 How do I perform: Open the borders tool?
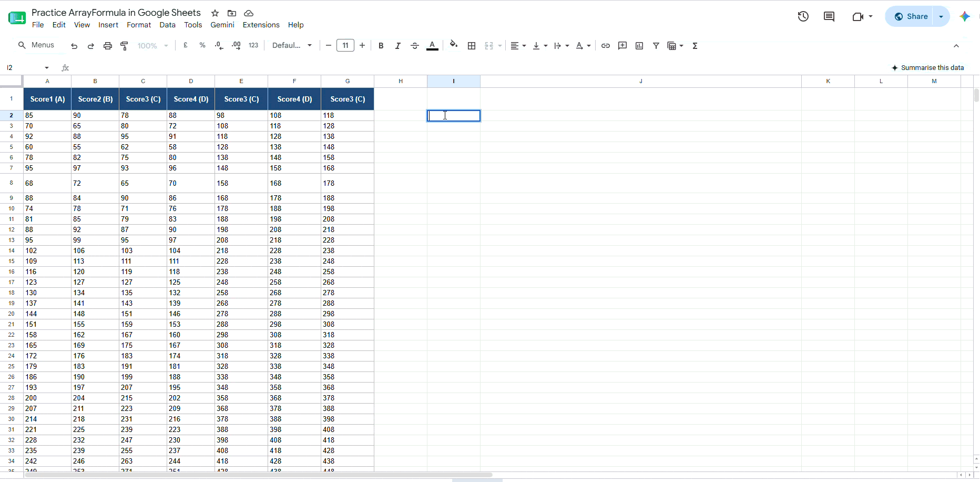click(472, 46)
